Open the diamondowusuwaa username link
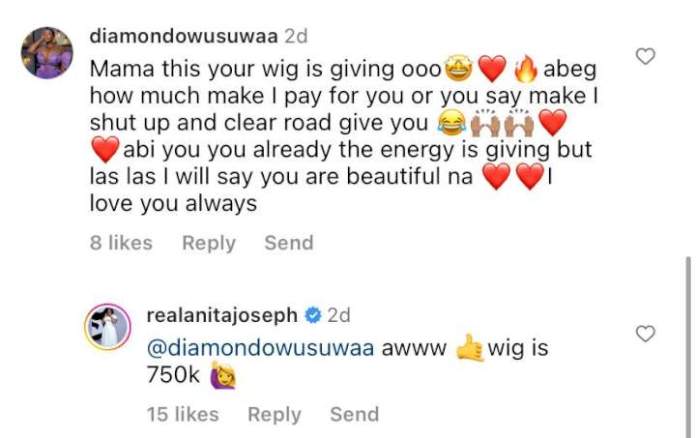696x438 pixels. click(x=184, y=36)
